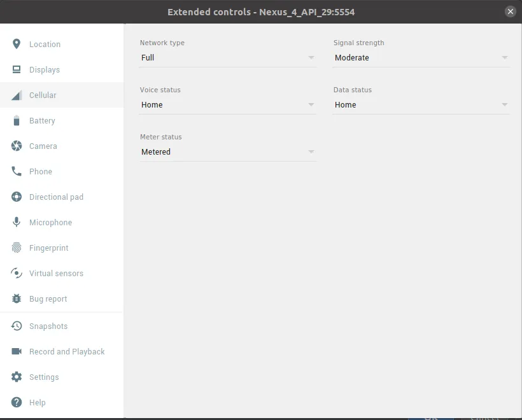This screenshot has height=420, width=522.
Task: Click the Cellular signal icon
Action: 17,95
